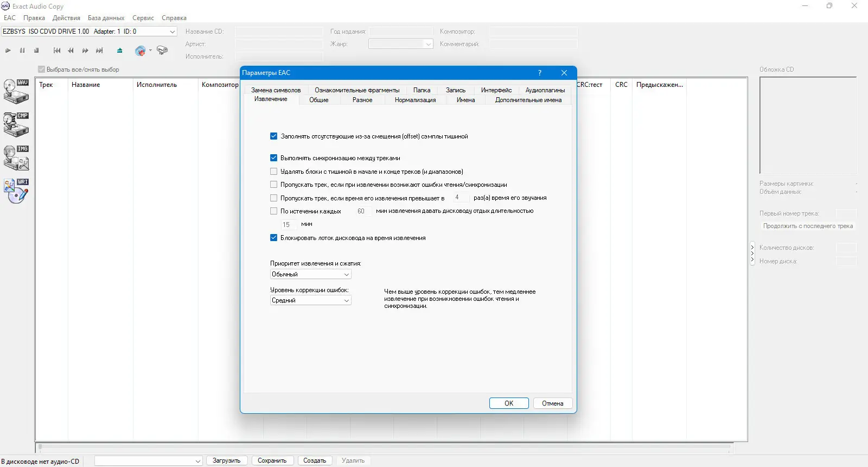Open the Сервис menu
Image resolution: width=868 pixels, height=467 pixels.
click(143, 18)
